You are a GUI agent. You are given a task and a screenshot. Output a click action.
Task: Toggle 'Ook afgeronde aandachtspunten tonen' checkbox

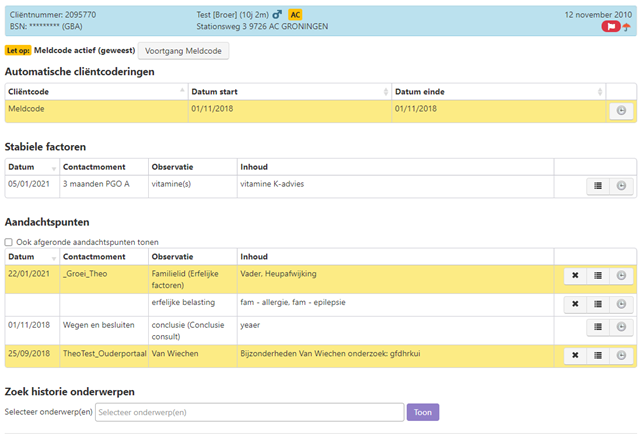pyautogui.click(x=10, y=242)
